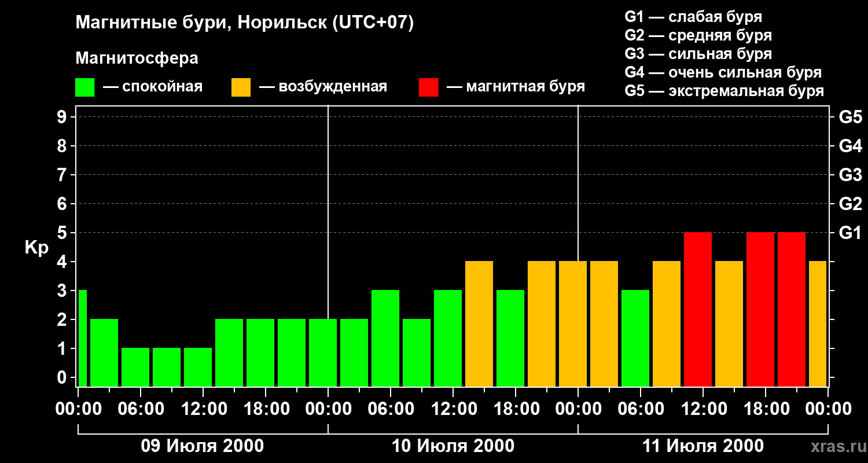Screen dimensions: 868x463
Task: Click the only green bar on 11 Июля
Action: [635, 338]
